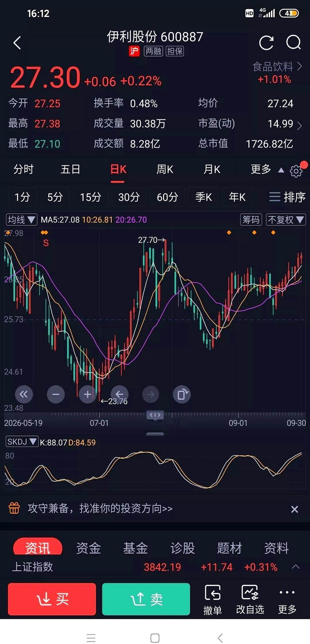The height and width of the screenshot is (644, 310).
Task: Tap Android recent apps menu button
Action: coord(91,638)
